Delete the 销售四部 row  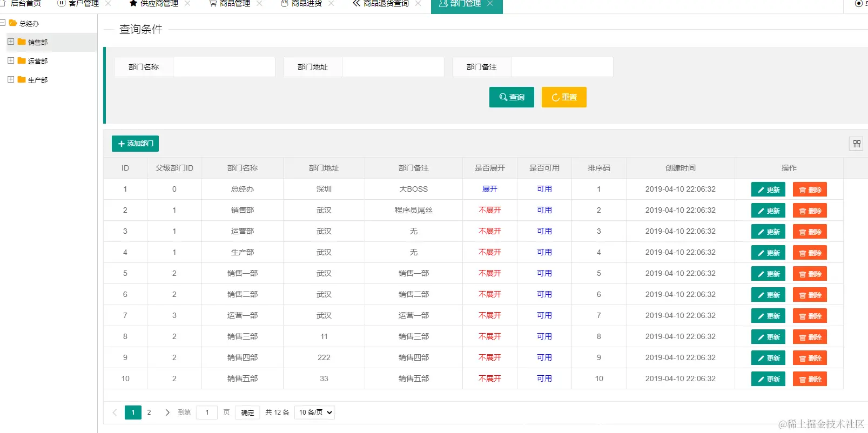click(810, 358)
